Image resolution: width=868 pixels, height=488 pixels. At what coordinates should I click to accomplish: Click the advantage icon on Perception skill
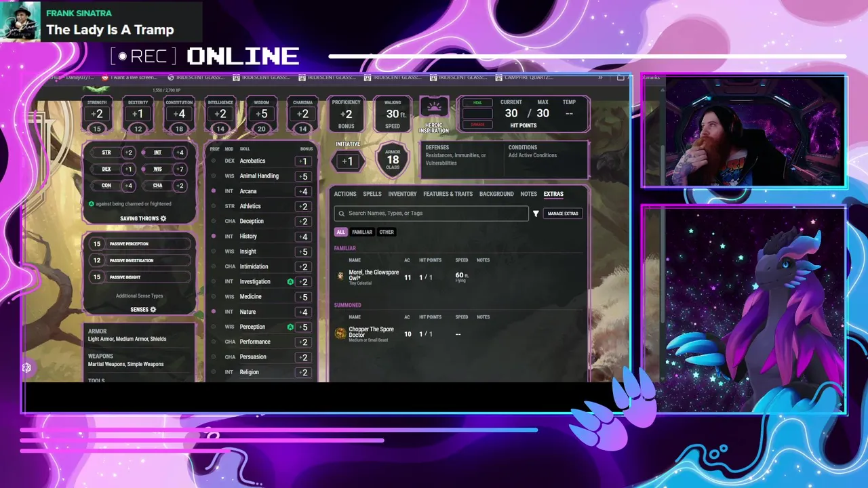(x=290, y=327)
